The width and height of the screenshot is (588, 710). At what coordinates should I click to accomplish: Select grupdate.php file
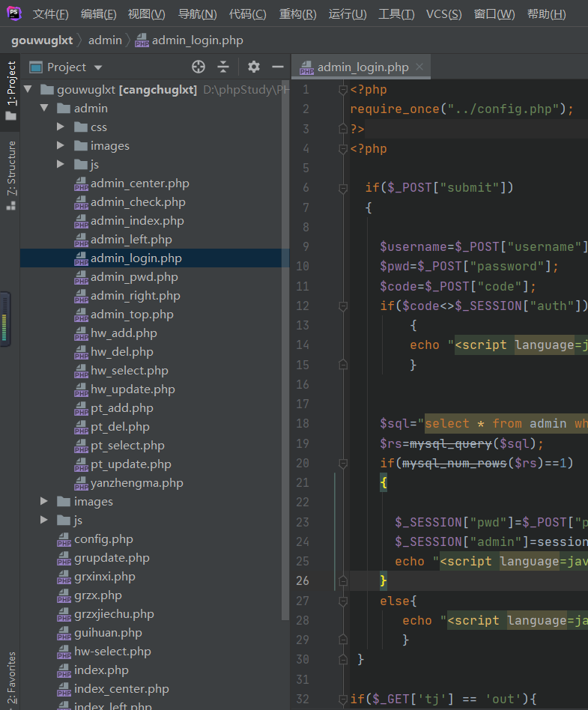click(x=112, y=558)
